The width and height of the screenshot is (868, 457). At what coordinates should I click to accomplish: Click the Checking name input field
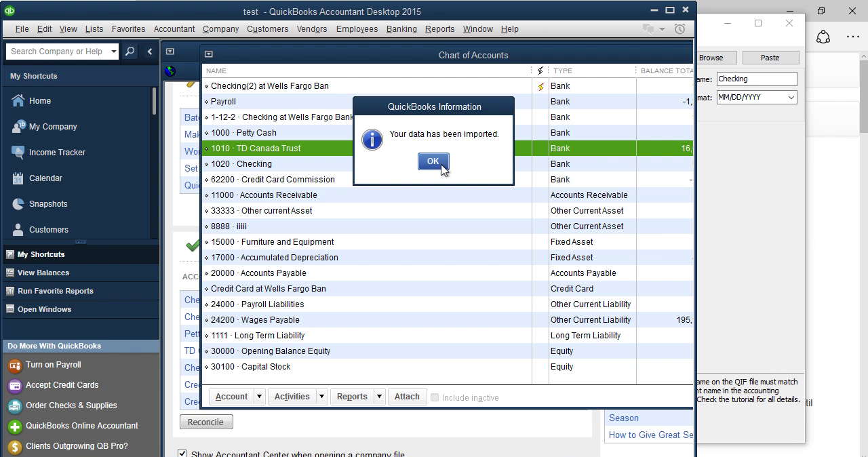[757, 79]
